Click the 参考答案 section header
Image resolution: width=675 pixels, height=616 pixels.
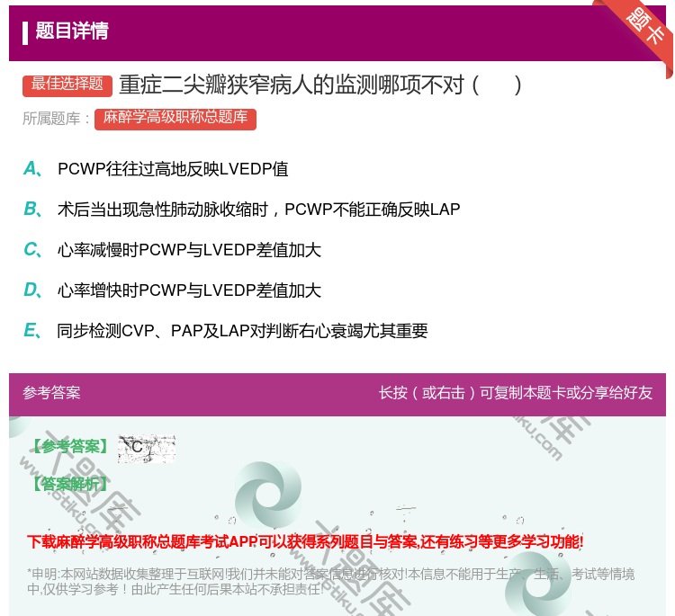click(51, 393)
